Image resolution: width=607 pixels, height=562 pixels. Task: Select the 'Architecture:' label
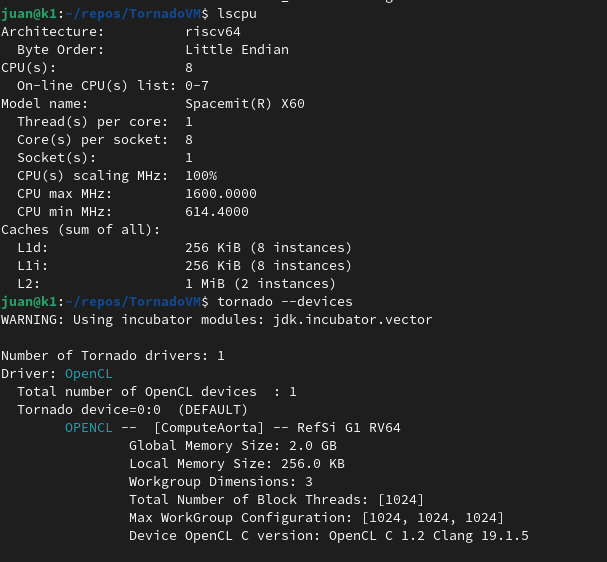click(x=53, y=32)
